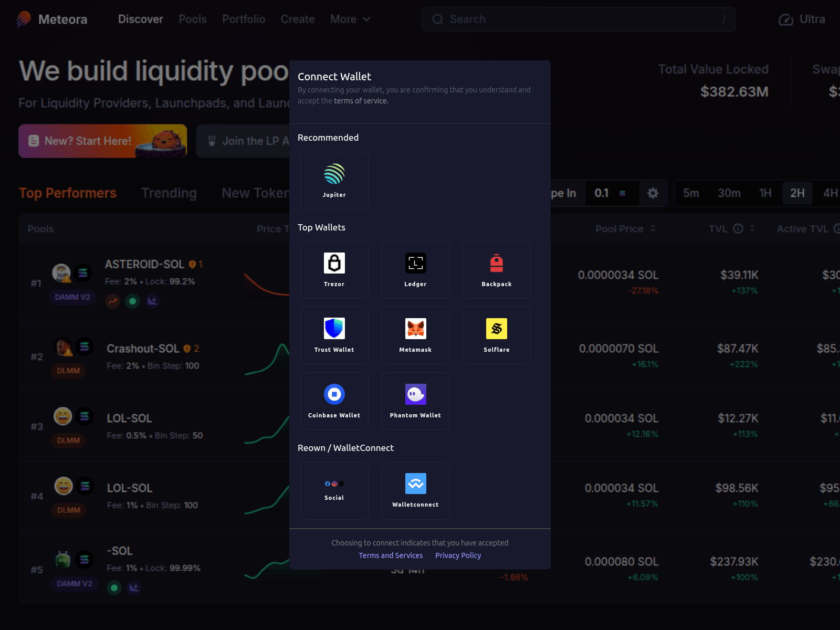Click the purple lock badge under ASTEROID-SOL

[x=153, y=301]
